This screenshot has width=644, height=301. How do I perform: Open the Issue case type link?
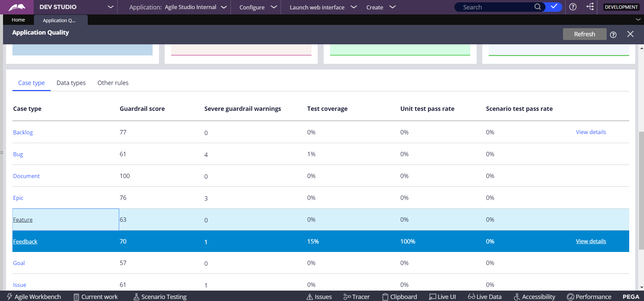pos(19,285)
